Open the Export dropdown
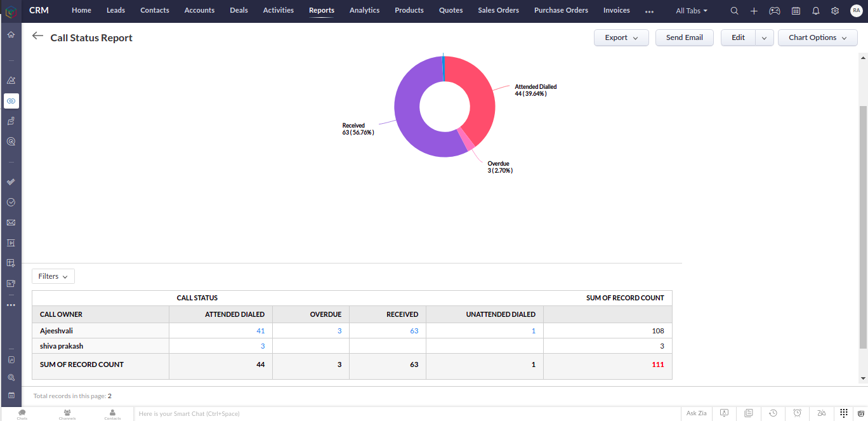Viewport: 868px width, 421px height. pos(621,37)
